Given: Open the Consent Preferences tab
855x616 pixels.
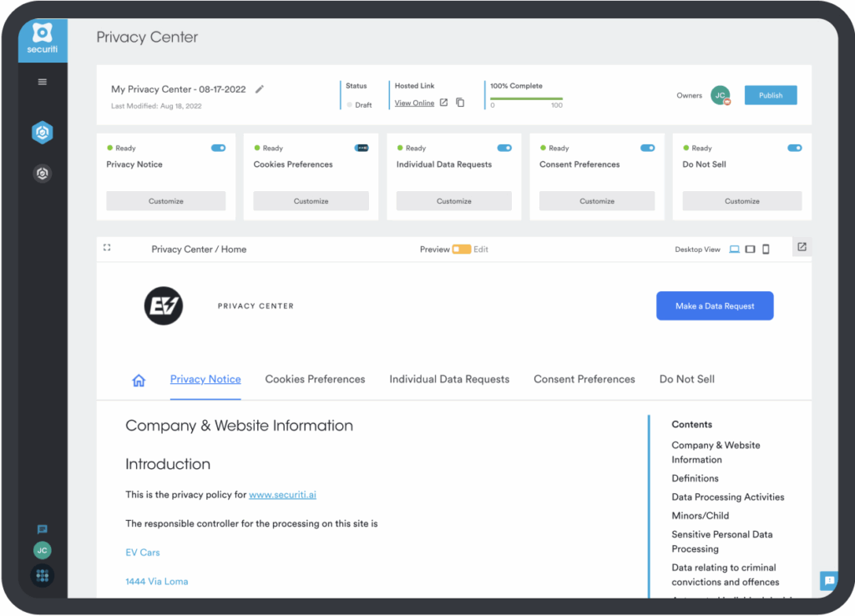Looking at the screenshot, I should tap(584, 379).
